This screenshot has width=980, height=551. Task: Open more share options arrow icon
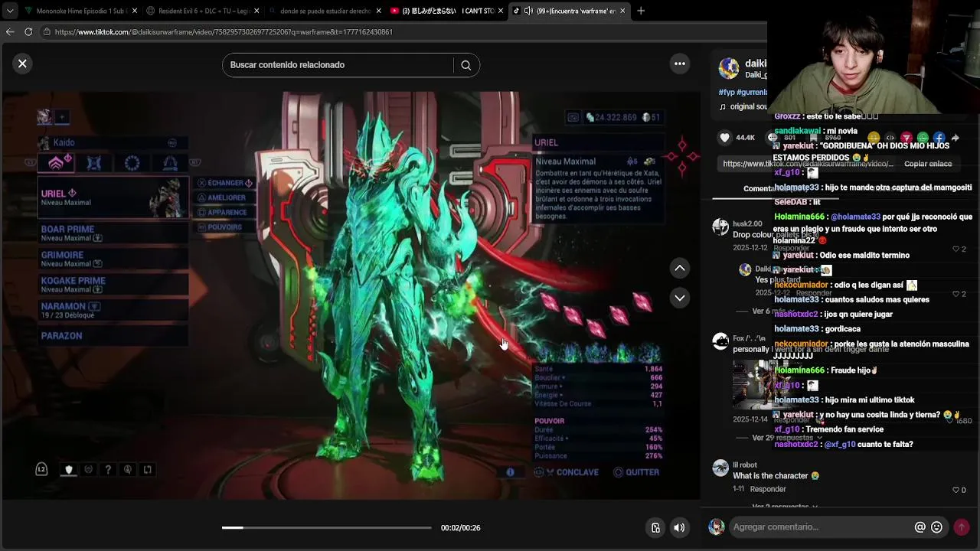955,138
